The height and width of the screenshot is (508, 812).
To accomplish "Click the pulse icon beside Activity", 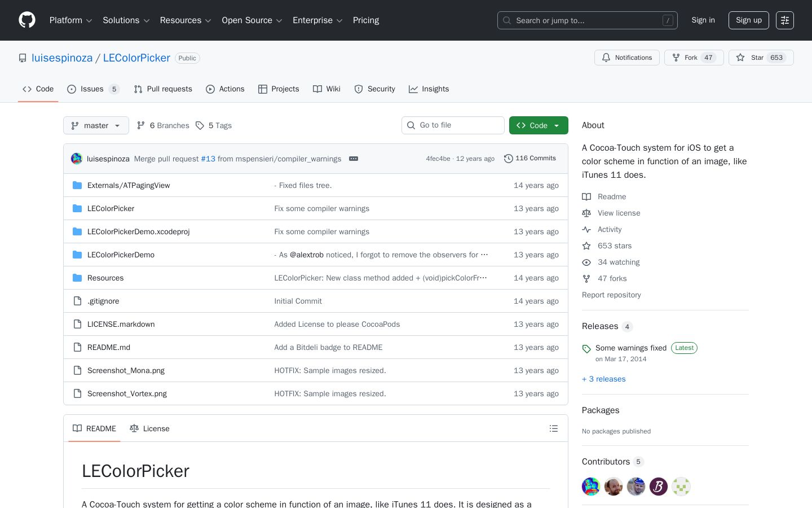I will [586, 230].
